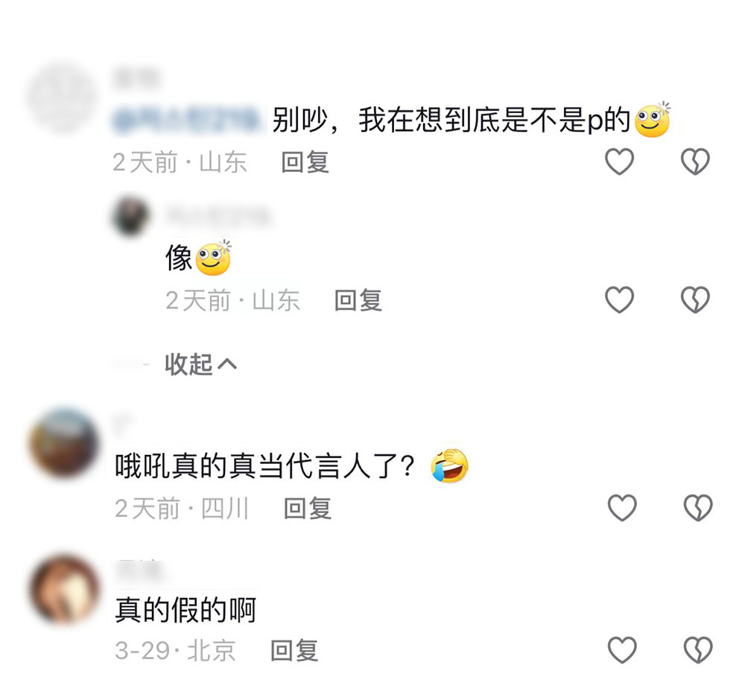
Task: Like the '哦吼真的真当代言人了' comment
Action: pyautogui.click(x=622, y=508)
